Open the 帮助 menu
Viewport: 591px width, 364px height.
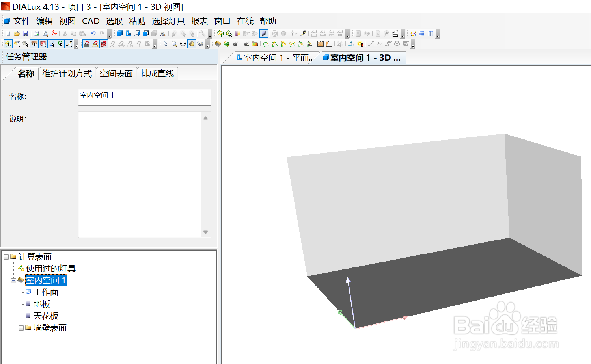point(268,21)
